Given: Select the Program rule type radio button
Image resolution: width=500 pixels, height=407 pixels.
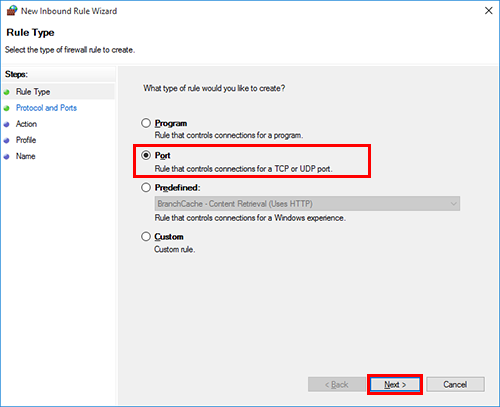Looking at the screenshot, I should pyautogui.click(x=146, y=123).
